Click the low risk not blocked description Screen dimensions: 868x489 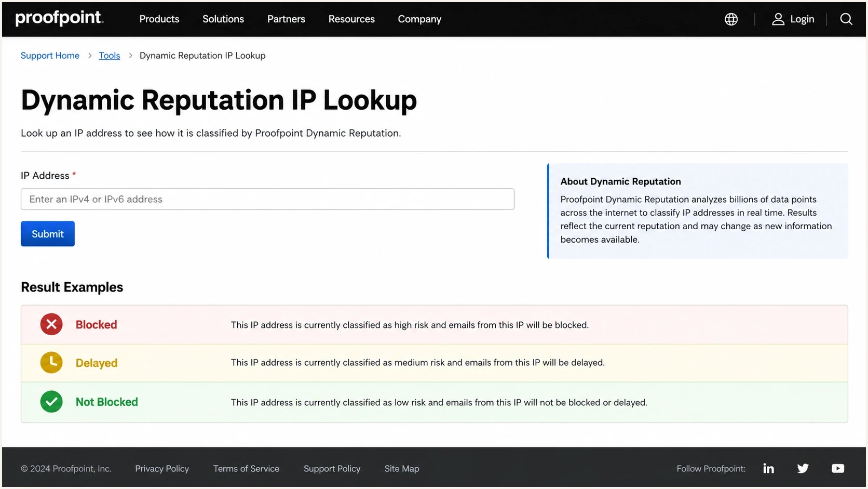(x=439, y=402)
